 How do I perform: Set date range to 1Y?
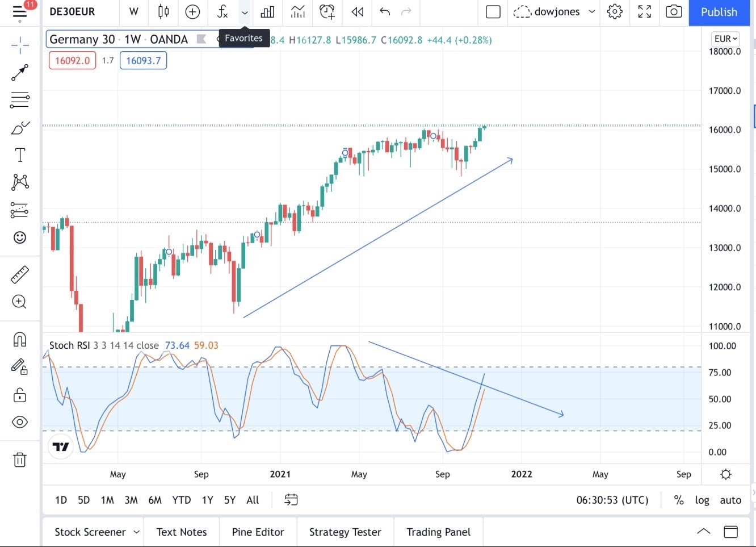pyautogui.click(x=207, y=500)
